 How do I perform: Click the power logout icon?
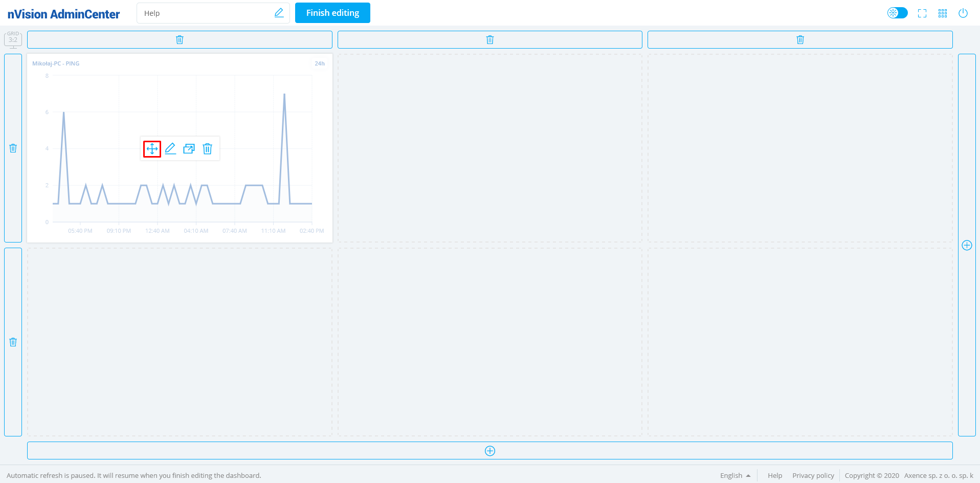pyautogui.click(x=963, y=13)
